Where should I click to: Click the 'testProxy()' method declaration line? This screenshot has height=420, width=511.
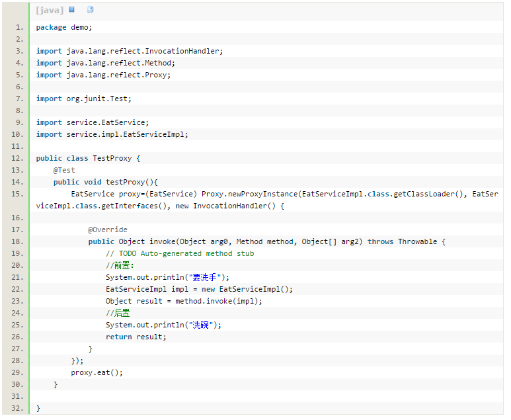(106, 183)
